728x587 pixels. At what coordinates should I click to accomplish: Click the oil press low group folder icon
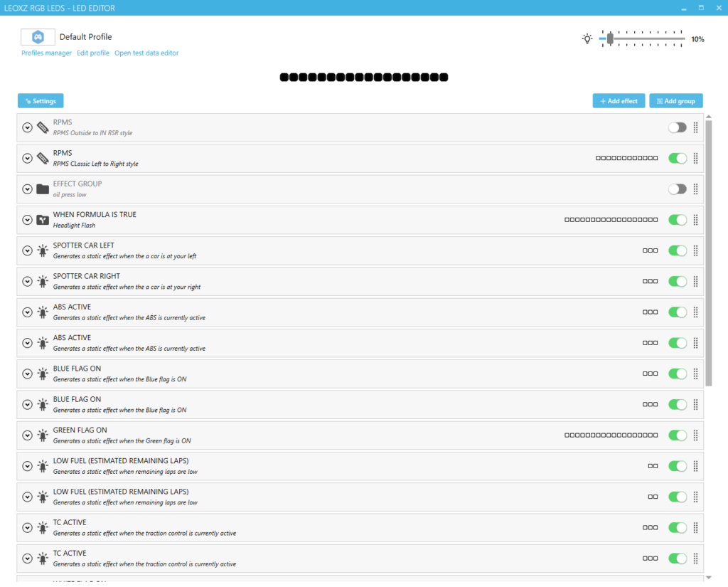pyautogui.click(x=43, y=189)
